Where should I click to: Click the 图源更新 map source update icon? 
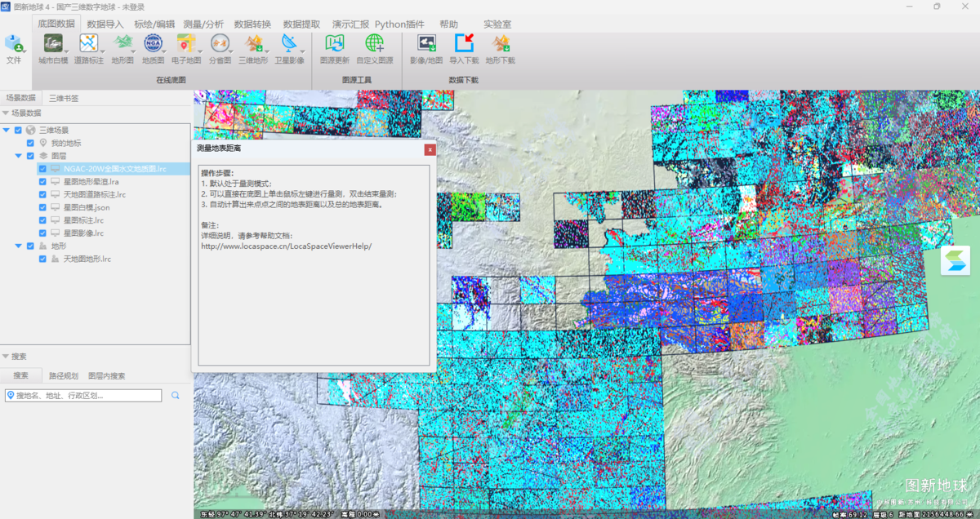[x=334, y=44]
